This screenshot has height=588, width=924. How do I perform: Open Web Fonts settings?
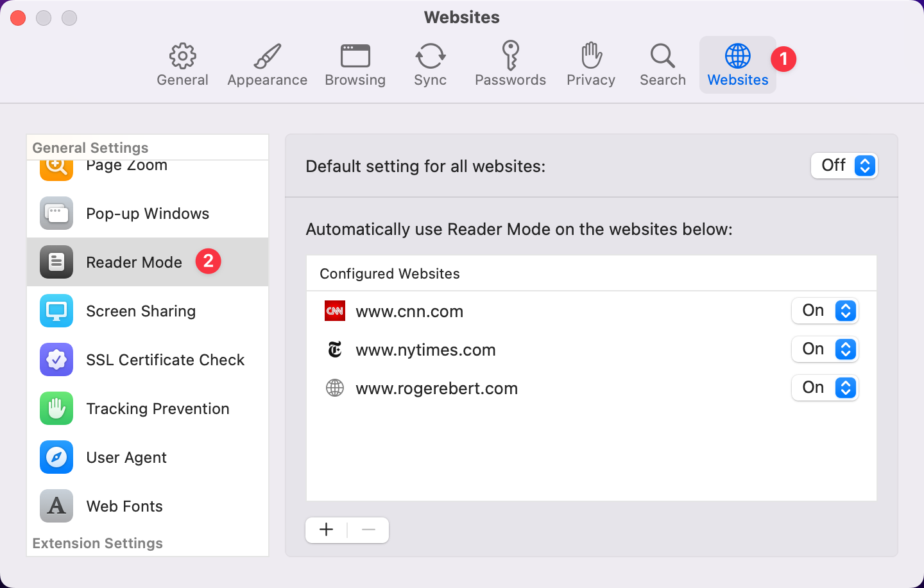pos(124,506)
